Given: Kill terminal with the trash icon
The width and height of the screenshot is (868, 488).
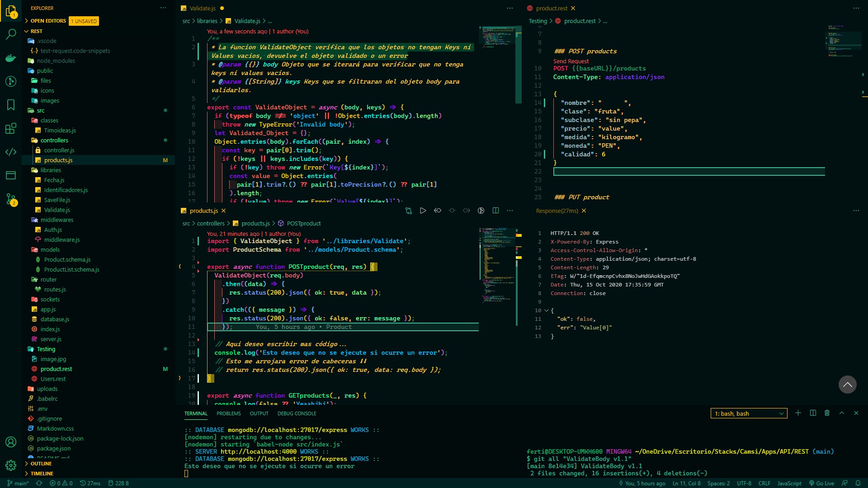Looking at the screenshot, I should [827, 413].
